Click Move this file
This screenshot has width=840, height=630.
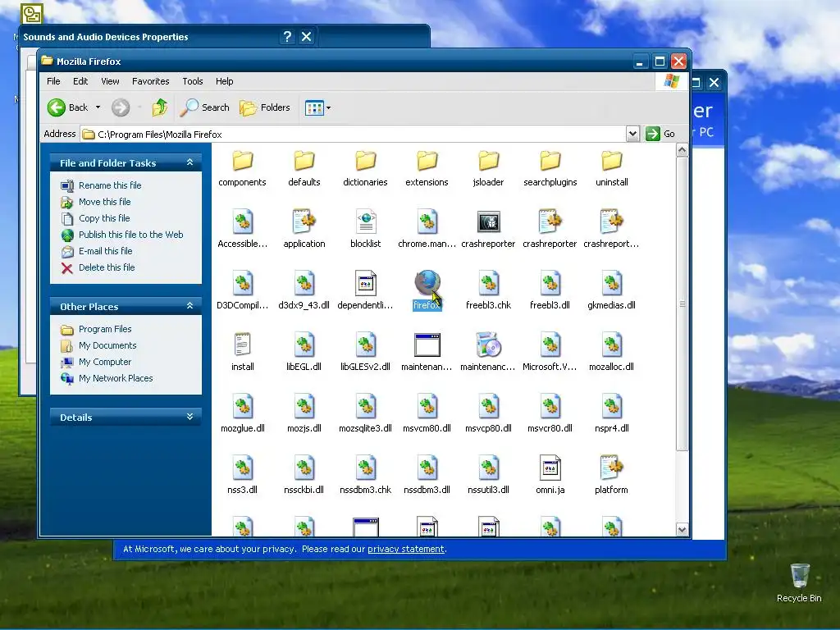pyautogui.click(x=104, y=202)
